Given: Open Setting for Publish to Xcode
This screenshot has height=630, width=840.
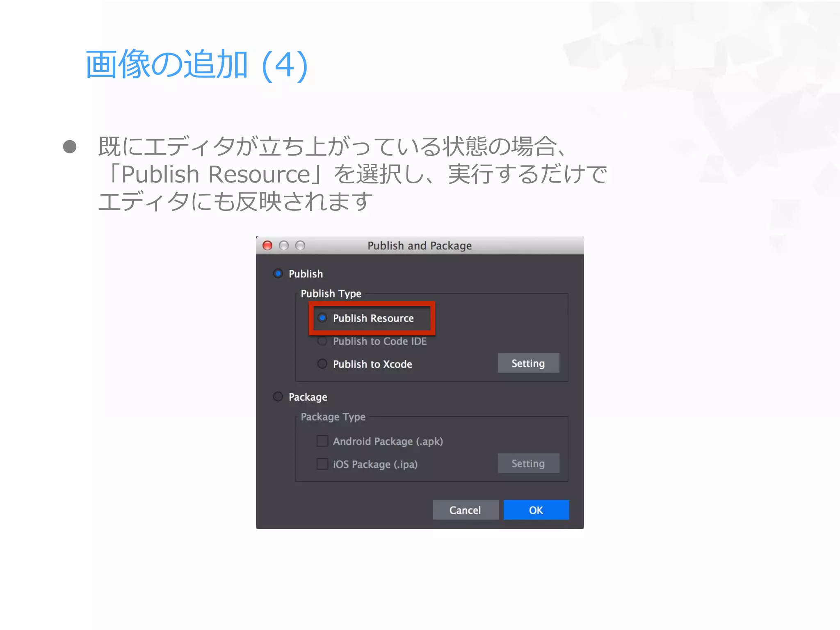Looking at the screenshot, I should tap(528, 363).
